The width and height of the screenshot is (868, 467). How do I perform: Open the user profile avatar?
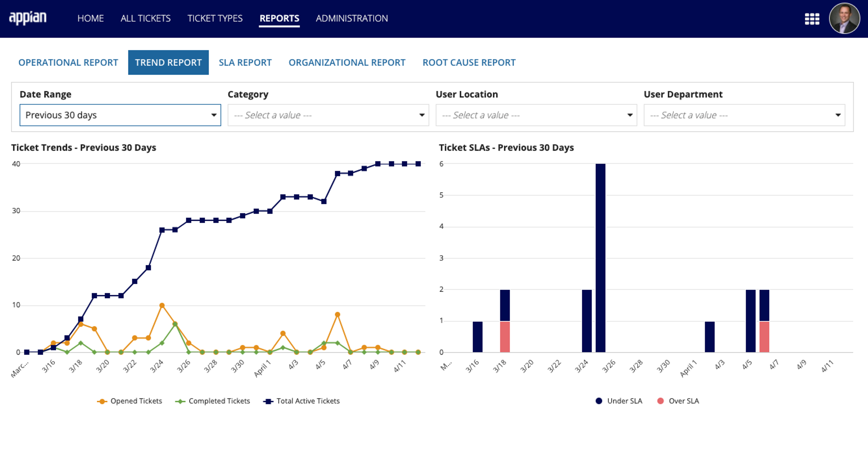[x=844, y=19]
